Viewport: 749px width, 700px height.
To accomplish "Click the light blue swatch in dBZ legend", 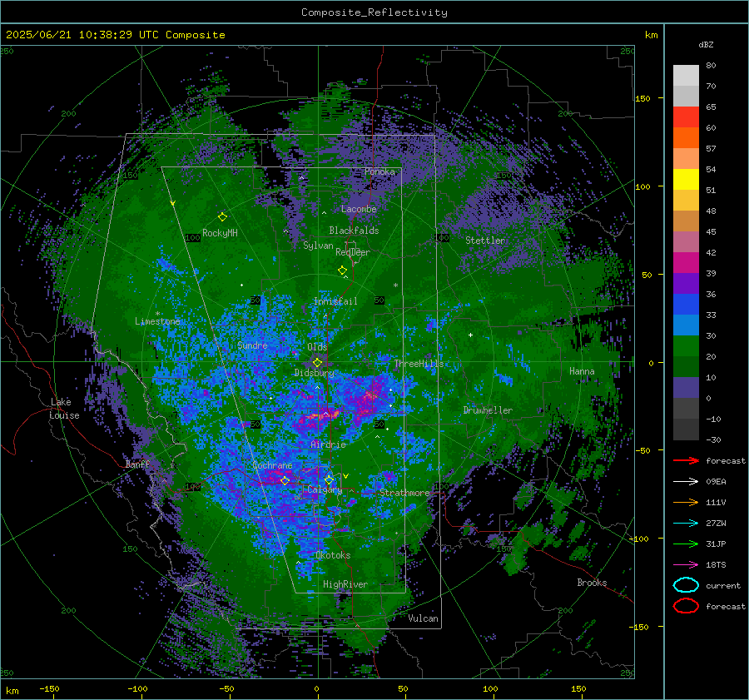I will coord(686,325).
